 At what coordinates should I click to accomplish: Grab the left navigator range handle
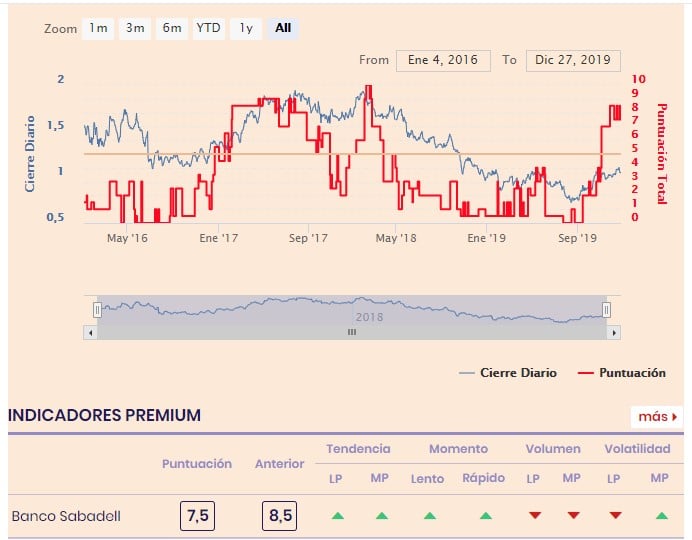(98, 310)
